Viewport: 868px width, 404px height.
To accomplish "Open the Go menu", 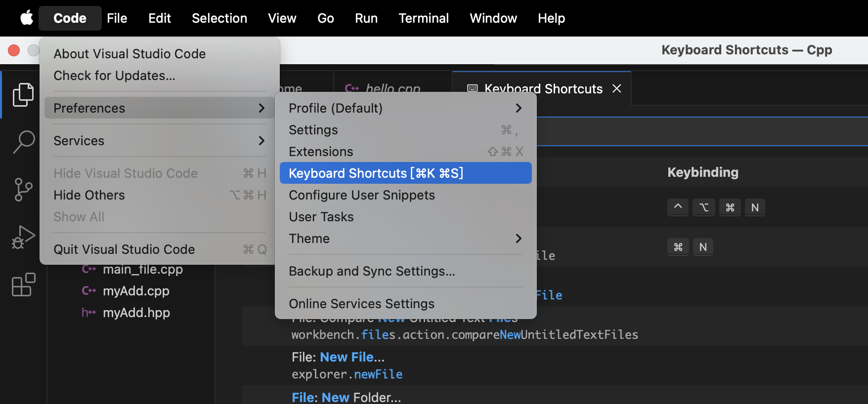I will pyautogui.click(x=326, y=18).
